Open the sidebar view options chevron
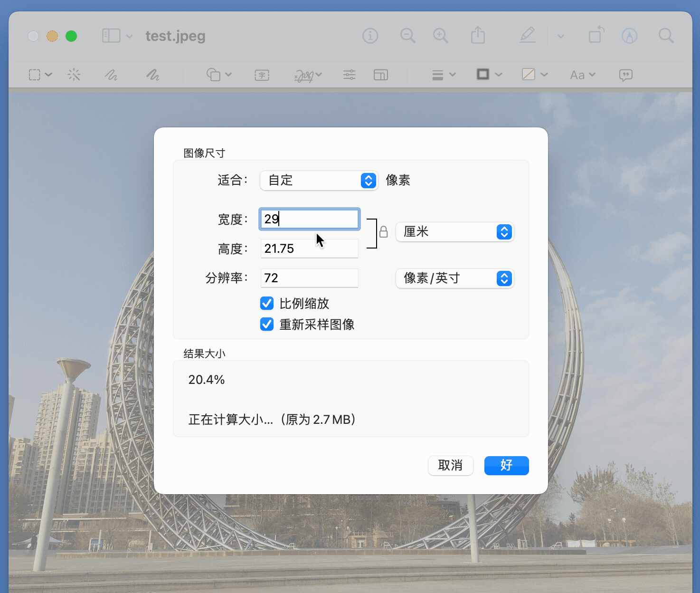The width and height of the screenshot is (700, 593). [x=129, y=36]
